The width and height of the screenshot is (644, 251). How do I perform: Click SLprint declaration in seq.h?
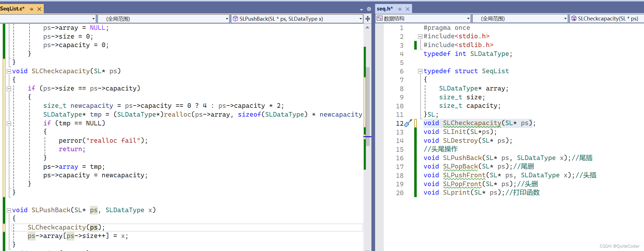[464, 193]
